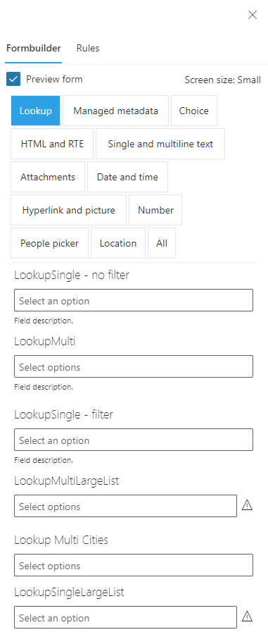Select the Lookup filter button

click(x=36, y=111)
